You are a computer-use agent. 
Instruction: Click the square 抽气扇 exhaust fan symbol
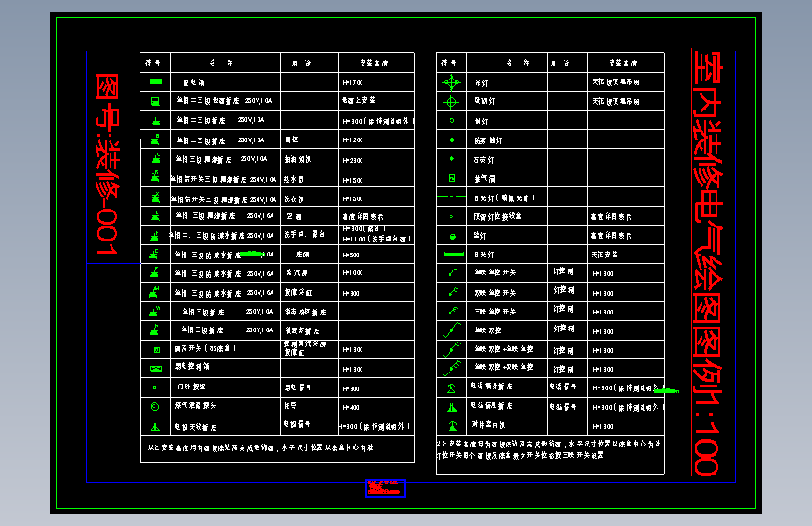click(451, 178)
